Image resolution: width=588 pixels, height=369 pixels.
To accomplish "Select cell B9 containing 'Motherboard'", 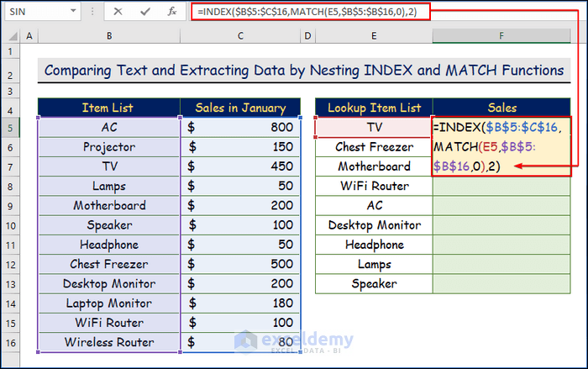I will tap(108, 206).
